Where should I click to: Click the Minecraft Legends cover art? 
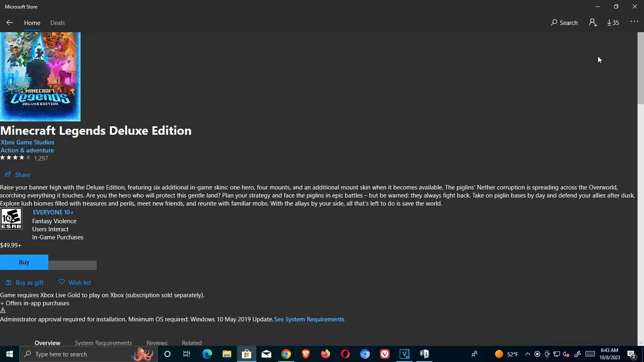click(x=40, y=76)
